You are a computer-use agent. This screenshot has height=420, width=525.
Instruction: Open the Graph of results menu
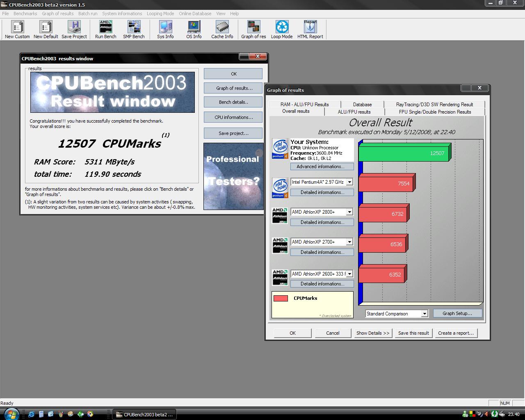pos(58,14)
